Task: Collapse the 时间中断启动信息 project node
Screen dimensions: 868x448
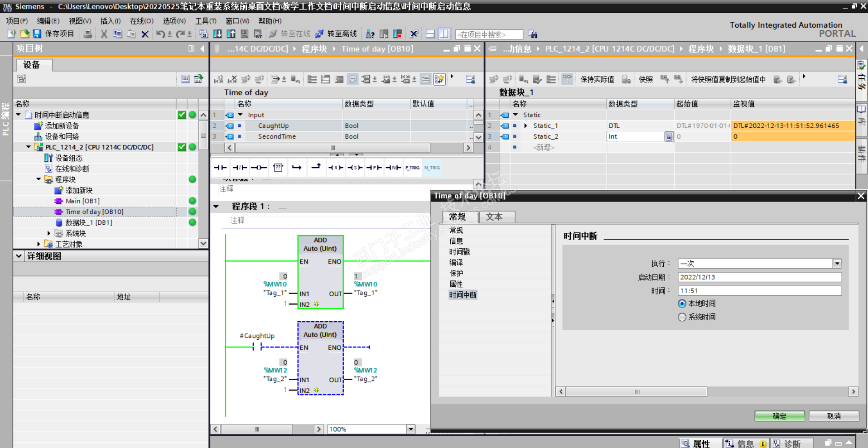Action: pyautogui.click(x=19, y=115)
